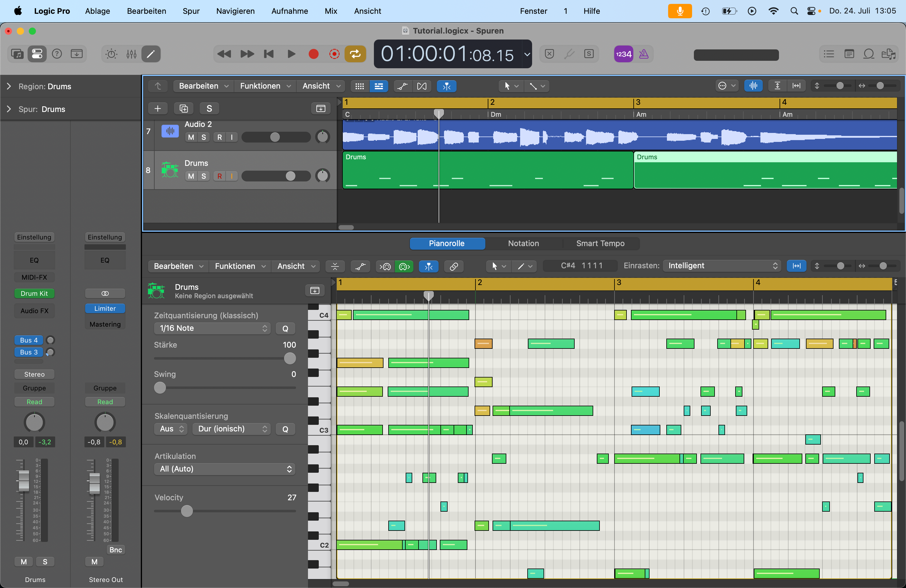
Task: Toggle MIDI Out button in Piano Roll
Action: point(404,266)
